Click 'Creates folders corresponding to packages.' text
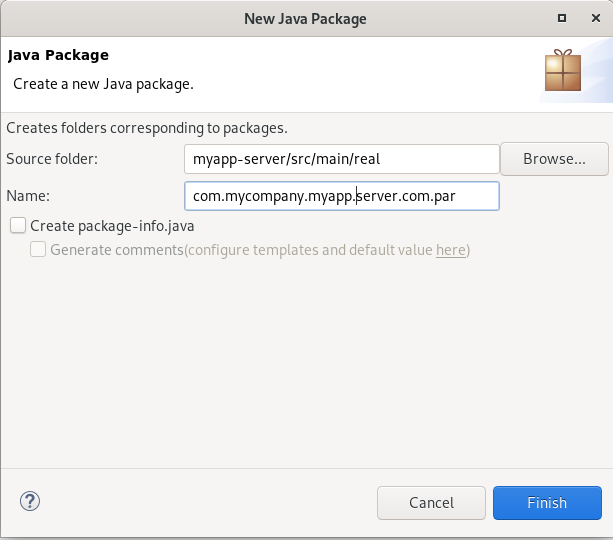This screenshot has height=540, width=613. click(x=147, y=128)
